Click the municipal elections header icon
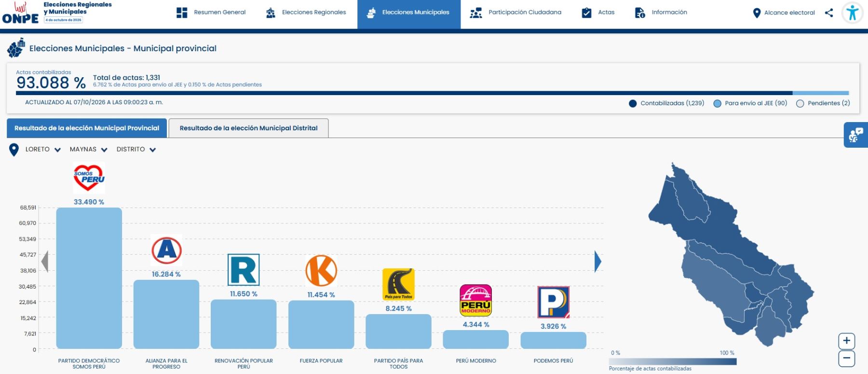 [x=16, y=48]
